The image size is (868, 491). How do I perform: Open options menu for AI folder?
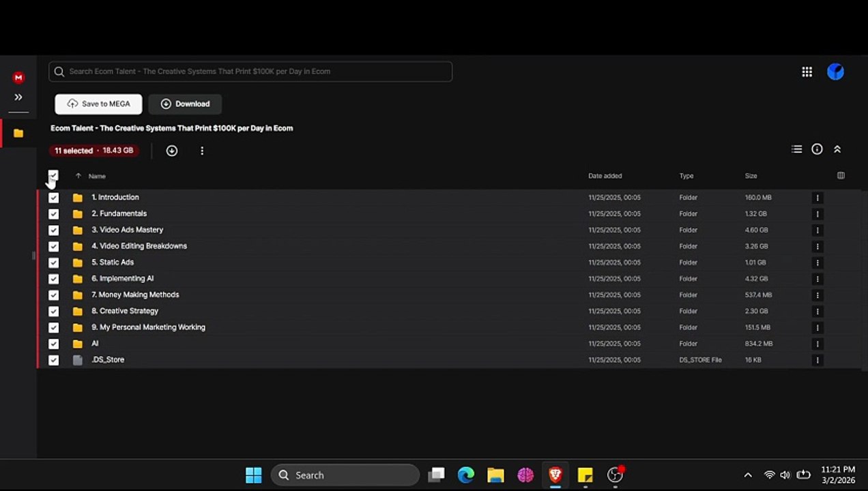tap(818, 344)
